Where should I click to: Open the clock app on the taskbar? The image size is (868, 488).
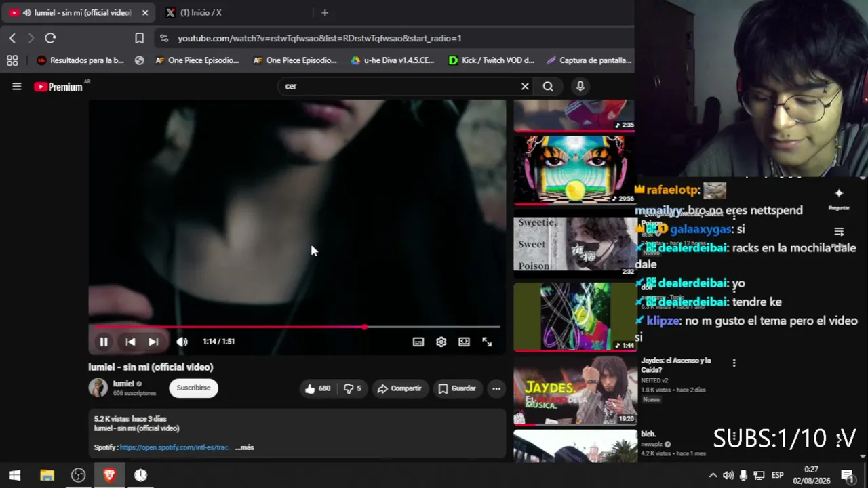point(140,475)
